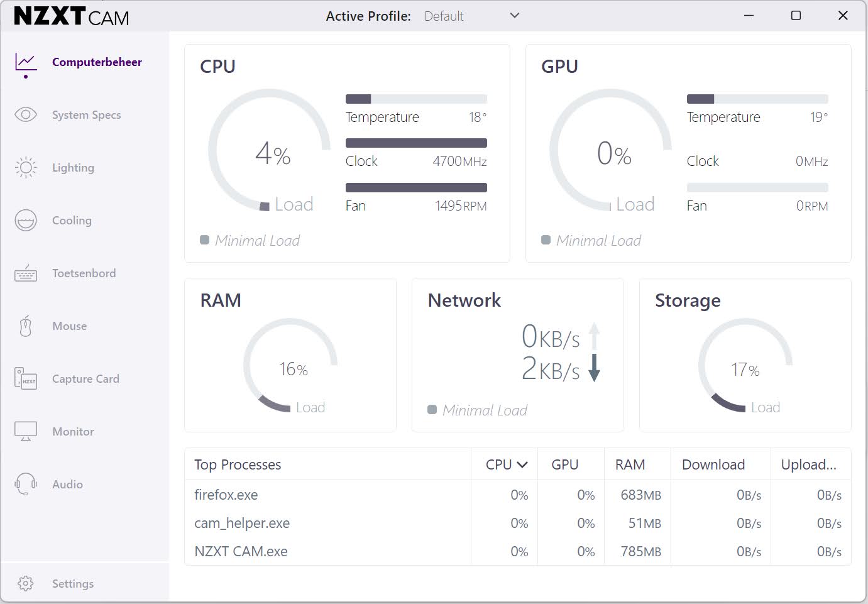Select the firefox.exe process row
This screenshot has width=868, height=604.
[x=517, y=495]
